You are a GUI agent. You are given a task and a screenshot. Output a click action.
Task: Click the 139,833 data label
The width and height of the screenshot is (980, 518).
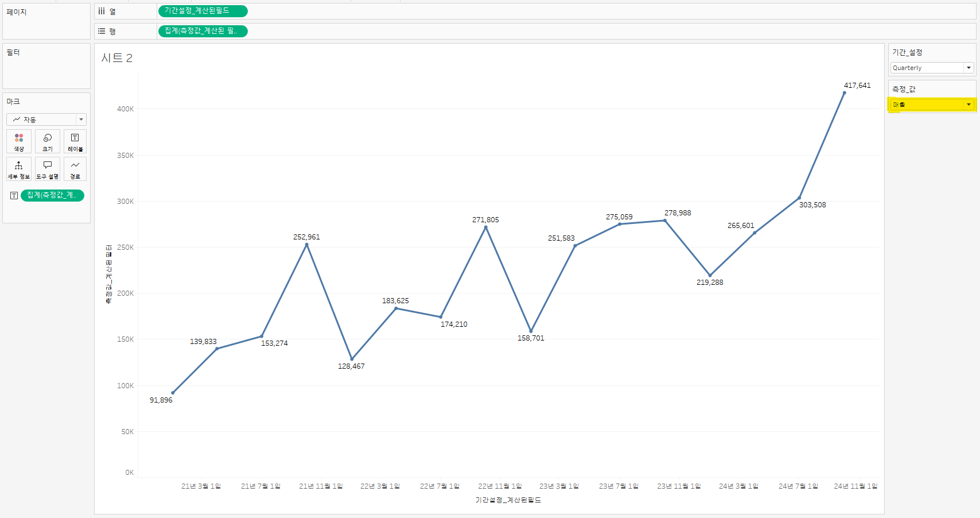pos(203,342)
